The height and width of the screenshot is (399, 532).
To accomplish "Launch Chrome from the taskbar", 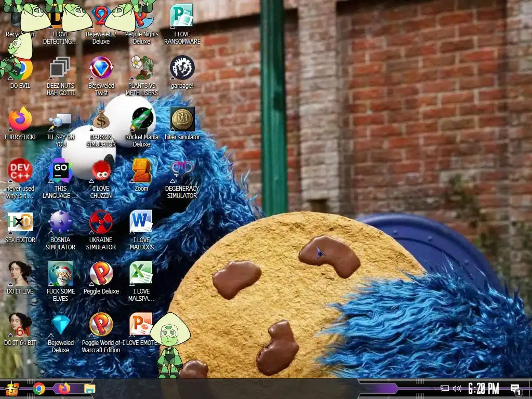I will [39, 389].
